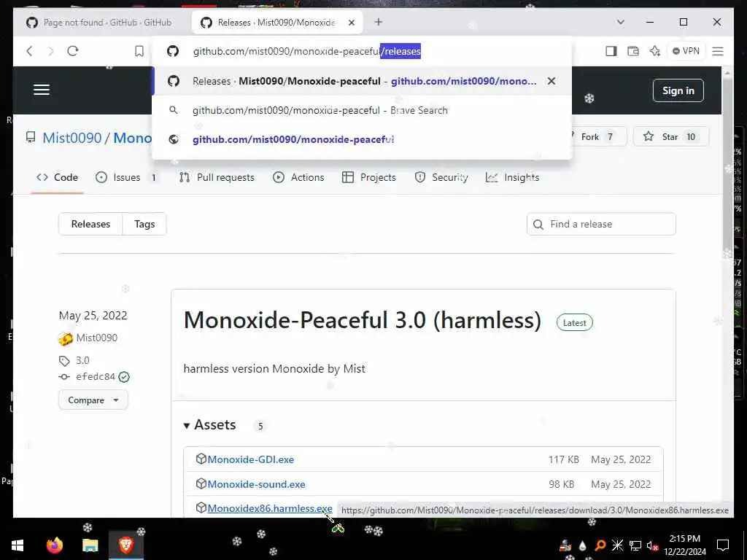Select the Releases button

90,224
